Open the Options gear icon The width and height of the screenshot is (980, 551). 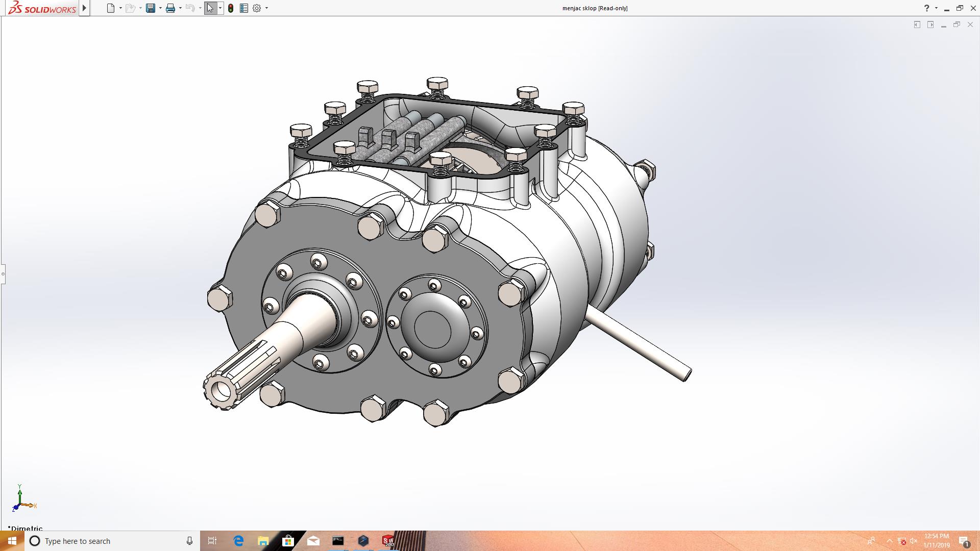[257, 8]
